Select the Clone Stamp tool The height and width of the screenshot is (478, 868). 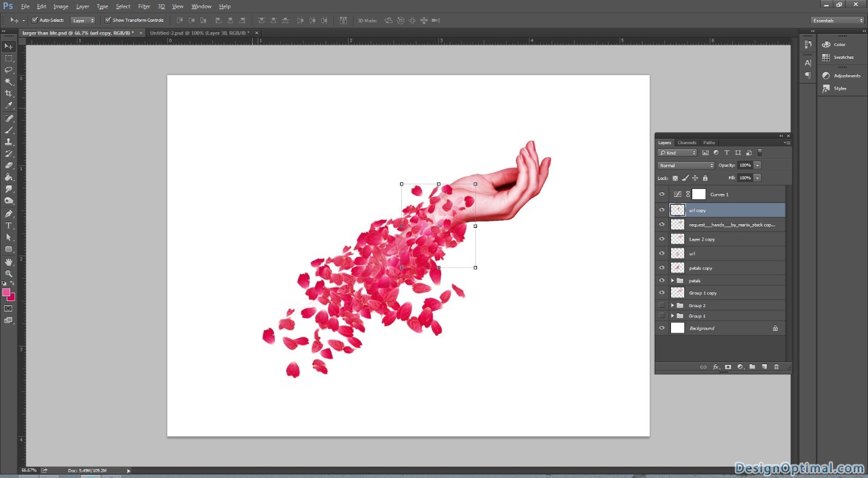[8, 142]
